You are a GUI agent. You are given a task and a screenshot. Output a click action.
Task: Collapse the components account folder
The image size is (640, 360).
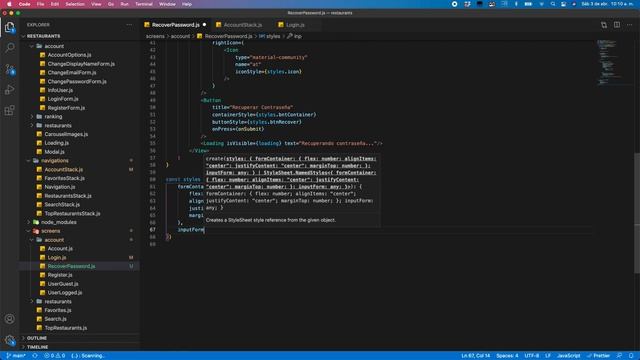(x=54, y=46)
